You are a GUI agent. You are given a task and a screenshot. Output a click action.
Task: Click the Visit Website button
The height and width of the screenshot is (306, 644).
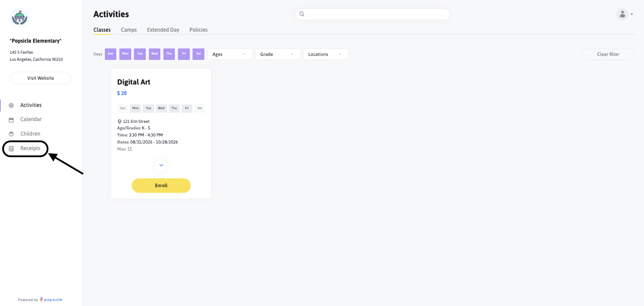pos(41,78)
